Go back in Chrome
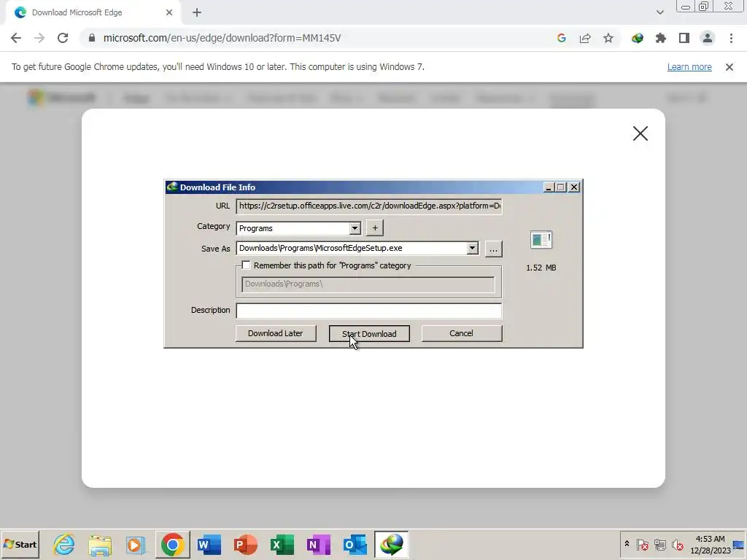 (x=16, y=38)
